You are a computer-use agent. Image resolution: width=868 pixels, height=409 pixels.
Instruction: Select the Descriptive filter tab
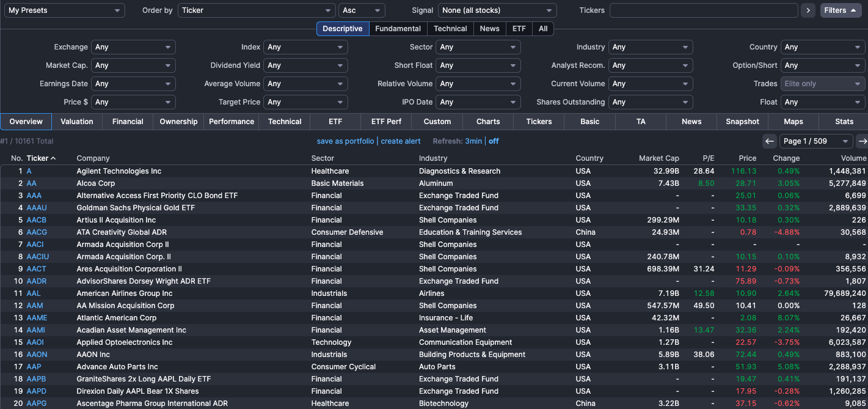(x=343, y=29)
